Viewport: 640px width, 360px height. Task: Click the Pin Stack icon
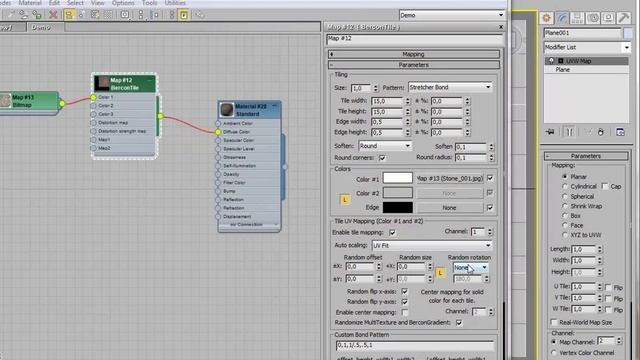click(x=550, y=132)
